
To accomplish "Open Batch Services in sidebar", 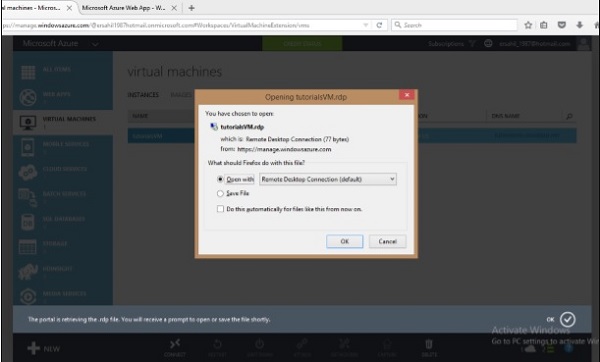I will (63, 197).
